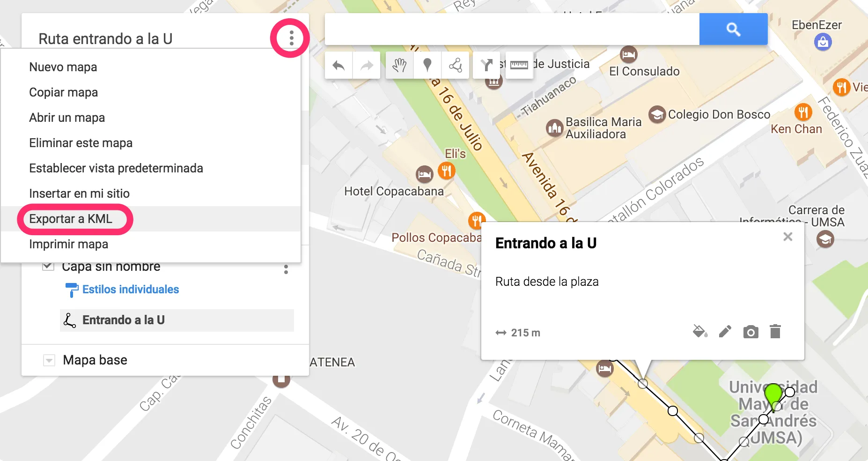Viewport: 868px width, 461px height.
Task: Click the El Consulado hotel marker
Action: [628, 55]
